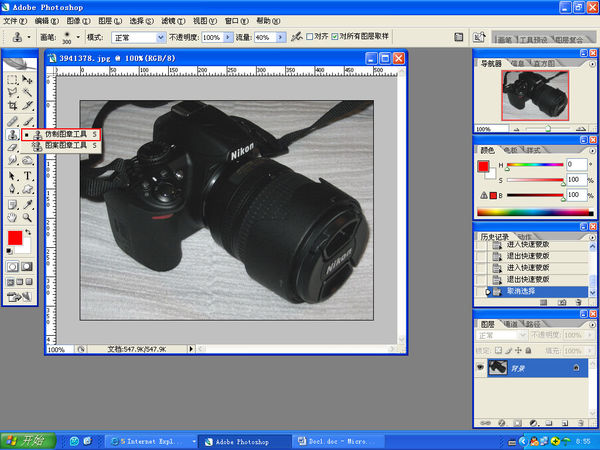
Task: Select the Smudge tool in the toolbox
Action: 12,160
